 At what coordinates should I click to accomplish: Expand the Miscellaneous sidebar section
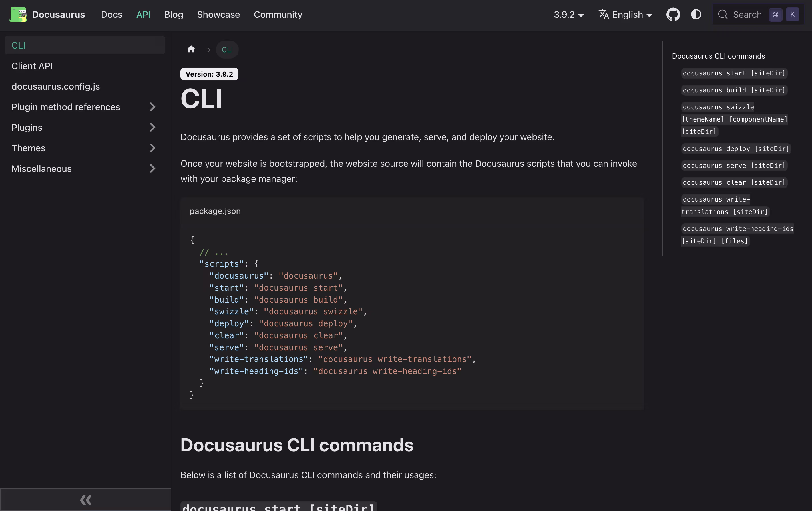point(153,168)
